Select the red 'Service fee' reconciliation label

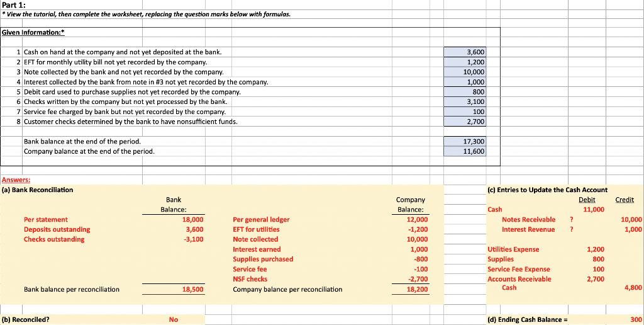tap(250, 269)
